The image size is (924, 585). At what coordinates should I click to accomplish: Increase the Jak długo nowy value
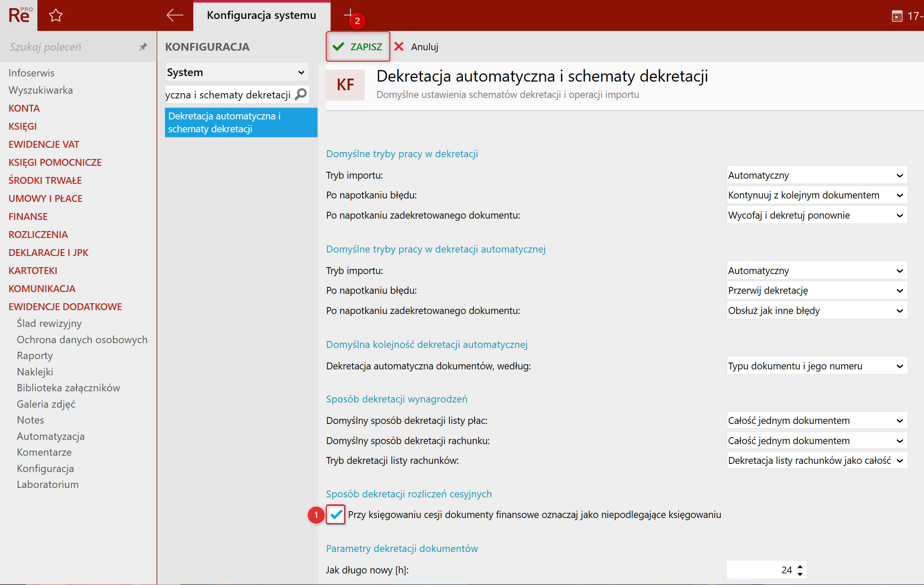pyautogui.click(x=800, y=566)
